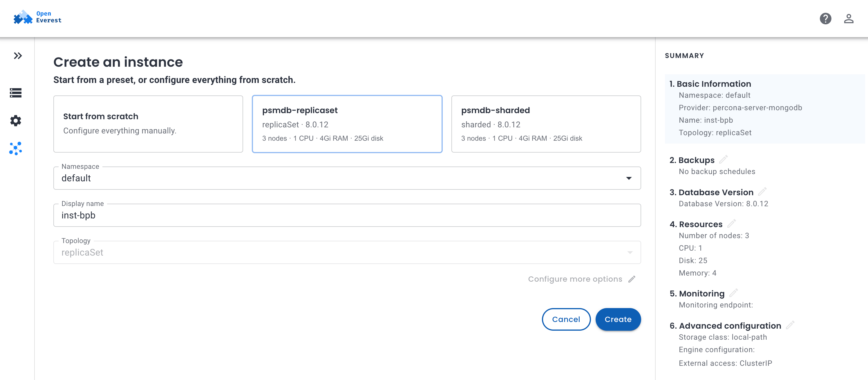Edit Database Version via pencil icon

tap(762, 192)
